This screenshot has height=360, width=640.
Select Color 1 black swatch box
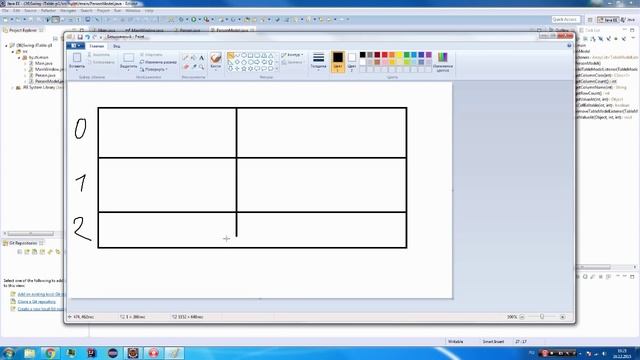(x=338, y=62)
